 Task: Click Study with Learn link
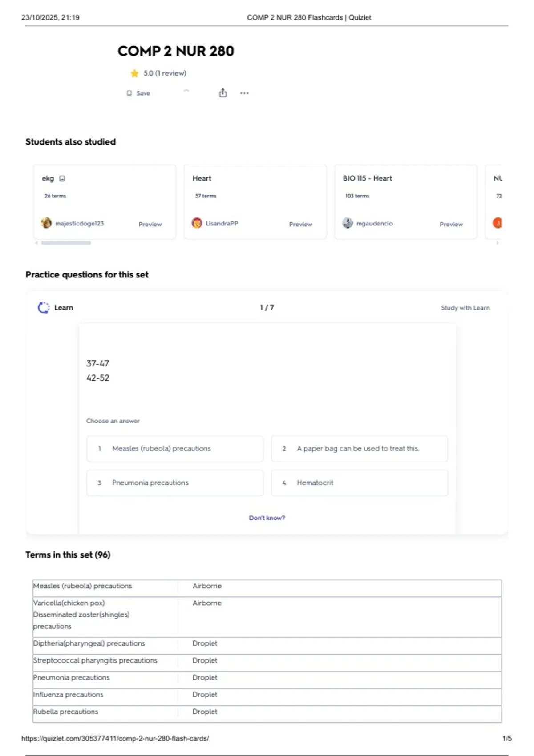465,308
